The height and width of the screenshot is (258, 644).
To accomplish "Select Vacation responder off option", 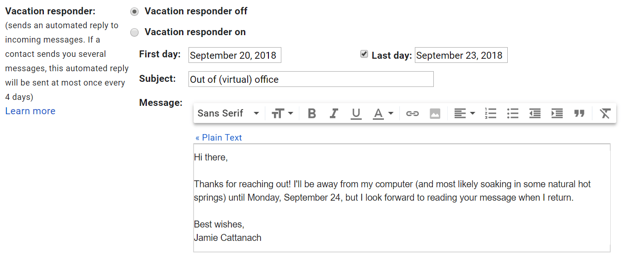I will click(x=134, y=12).
